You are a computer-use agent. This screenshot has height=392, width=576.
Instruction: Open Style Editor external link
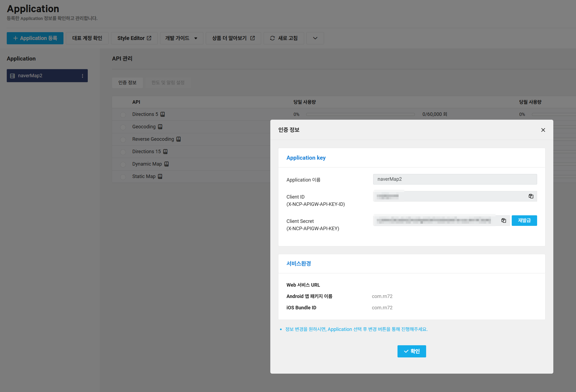click(134, 38)
